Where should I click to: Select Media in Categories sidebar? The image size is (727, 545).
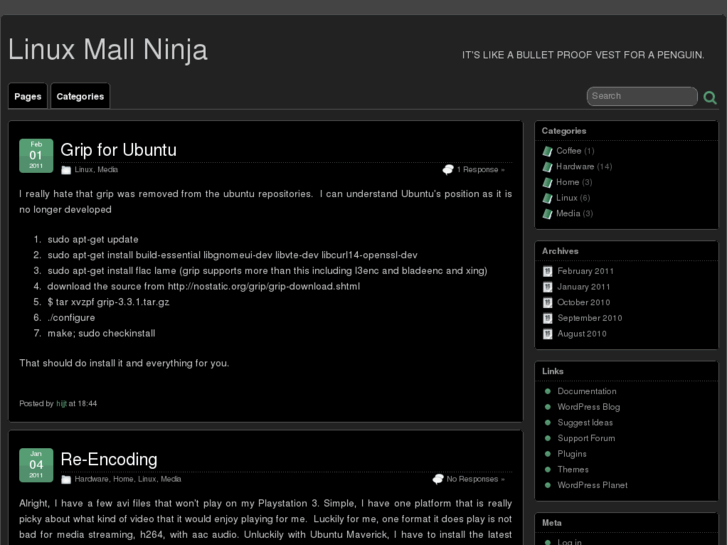pyautogui.click(x=568, y=213)
